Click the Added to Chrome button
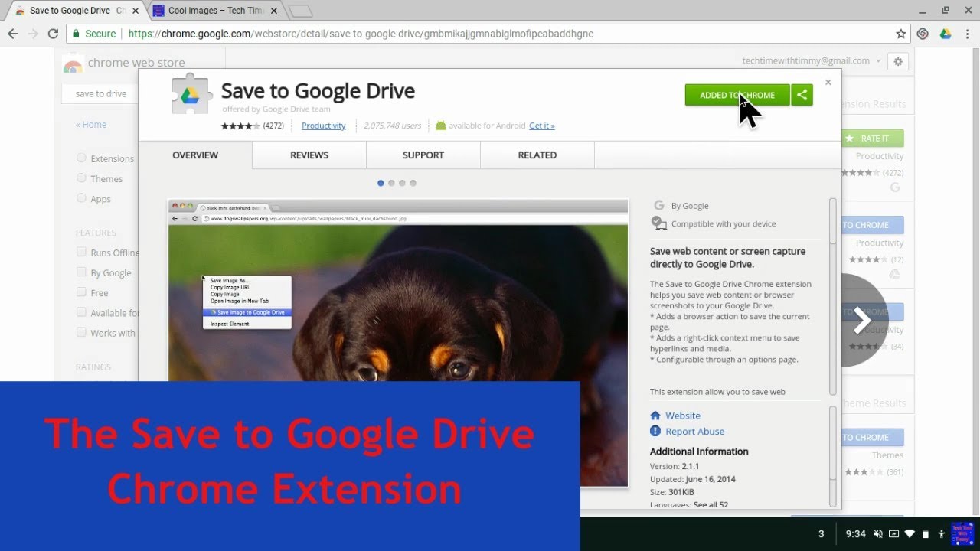 coord(737,95)
